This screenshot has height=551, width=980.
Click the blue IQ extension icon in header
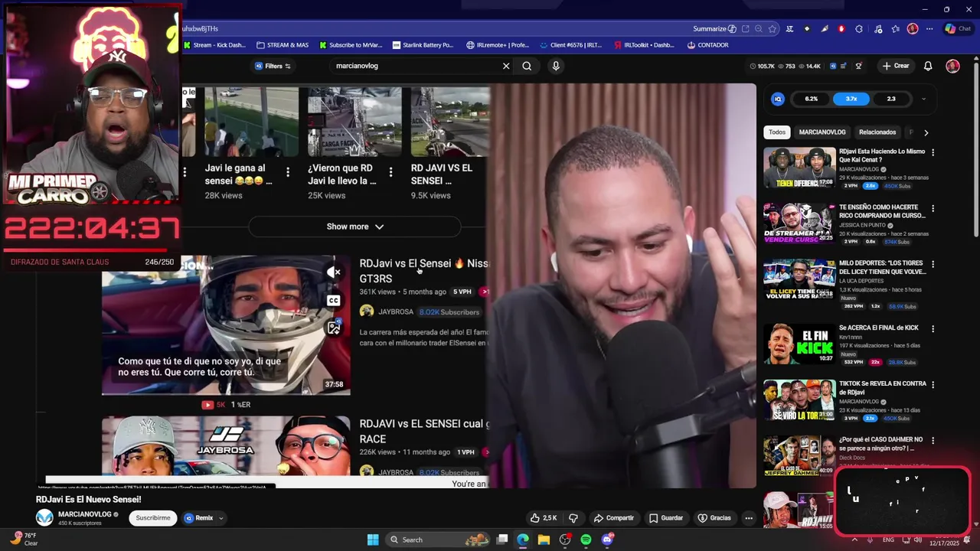tap(833, 66)
